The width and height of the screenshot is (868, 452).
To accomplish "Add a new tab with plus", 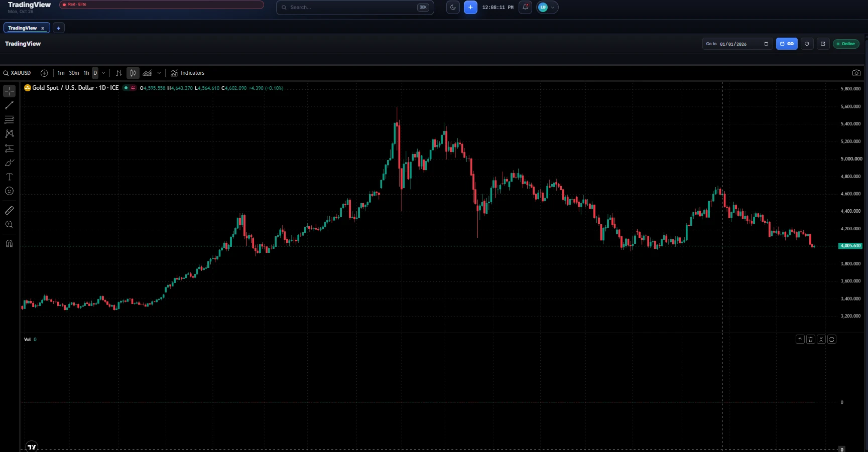I will 59,28.
